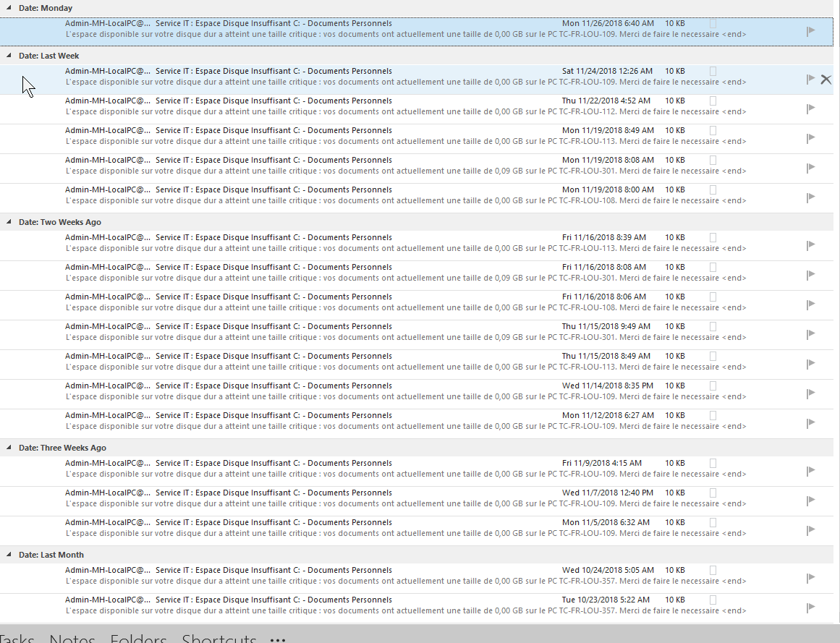Select the Date: Last Month group header

pyautogui.click(x=51, y=555)
